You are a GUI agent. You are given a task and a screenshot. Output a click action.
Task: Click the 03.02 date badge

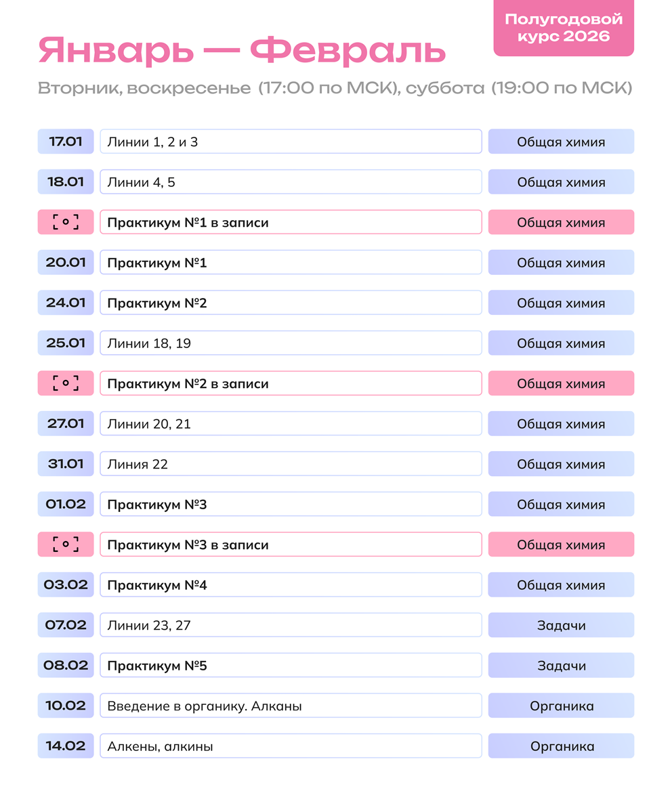66,585
